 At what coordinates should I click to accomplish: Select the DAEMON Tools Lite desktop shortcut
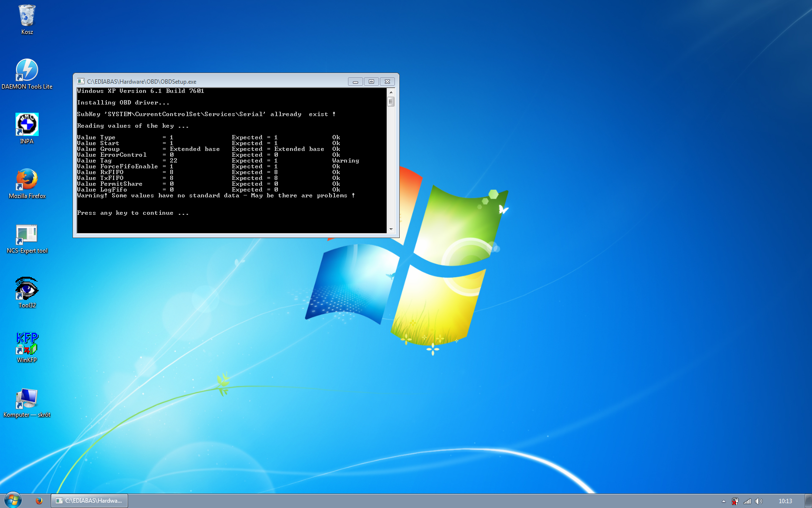coord(27,74)
